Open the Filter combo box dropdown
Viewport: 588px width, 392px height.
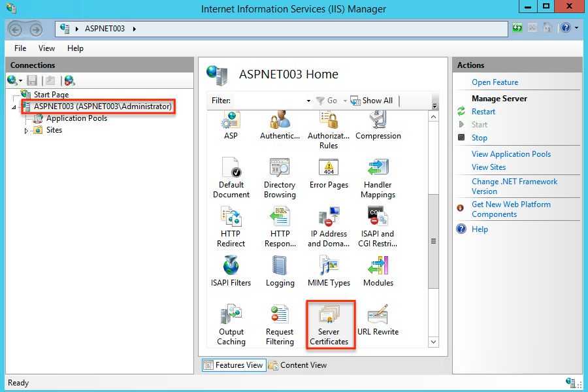[308, 101]
